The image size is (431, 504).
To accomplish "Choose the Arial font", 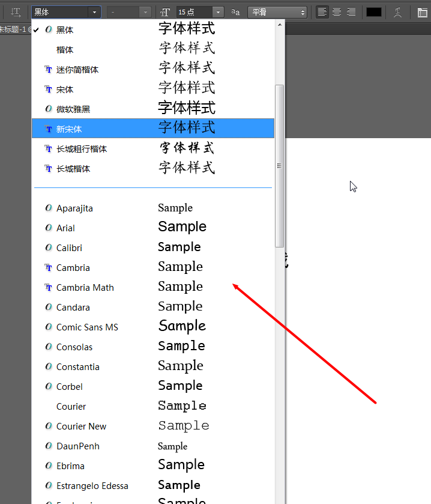I will click(153, 228).
